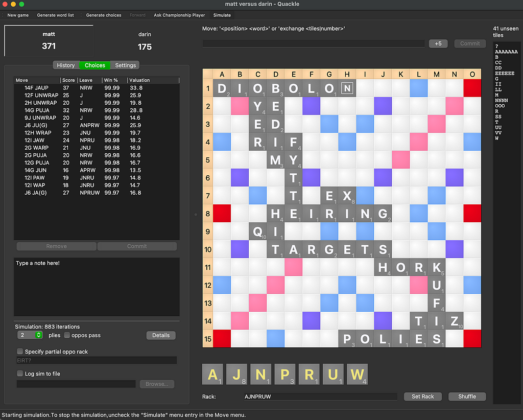Click the red triple-word square at O15

(x=472, y=339)
